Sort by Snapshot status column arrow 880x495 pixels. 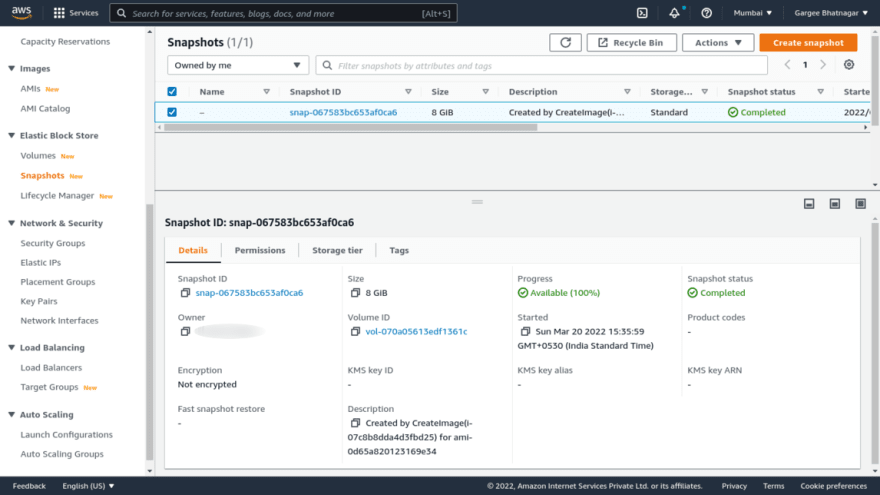tap(821, 91)
